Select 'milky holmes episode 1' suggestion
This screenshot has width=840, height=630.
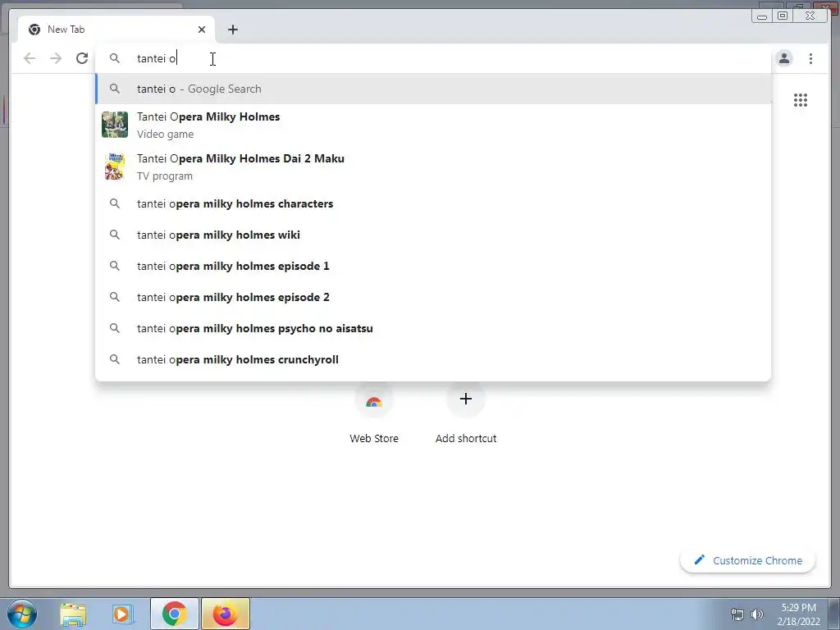(x=433, y=266)
